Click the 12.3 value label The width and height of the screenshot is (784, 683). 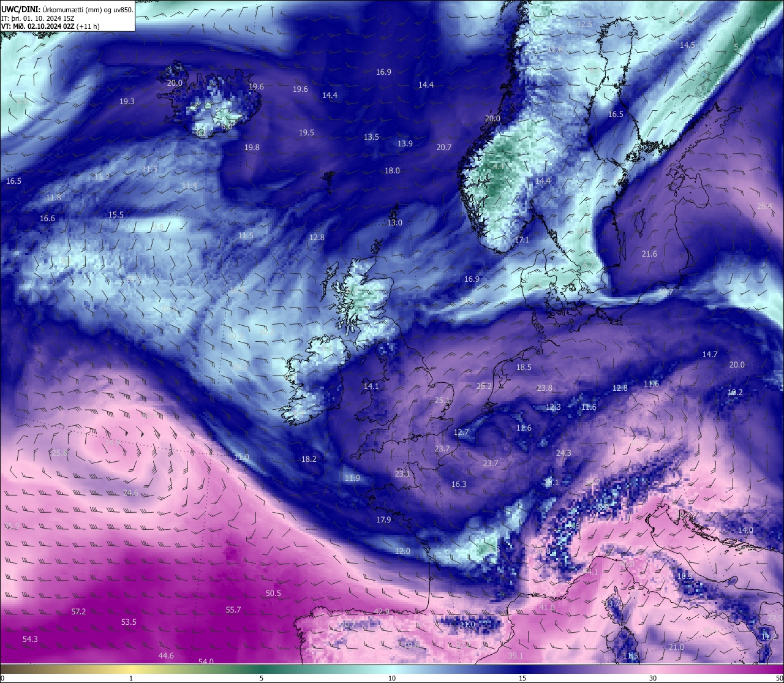[553, 407]
